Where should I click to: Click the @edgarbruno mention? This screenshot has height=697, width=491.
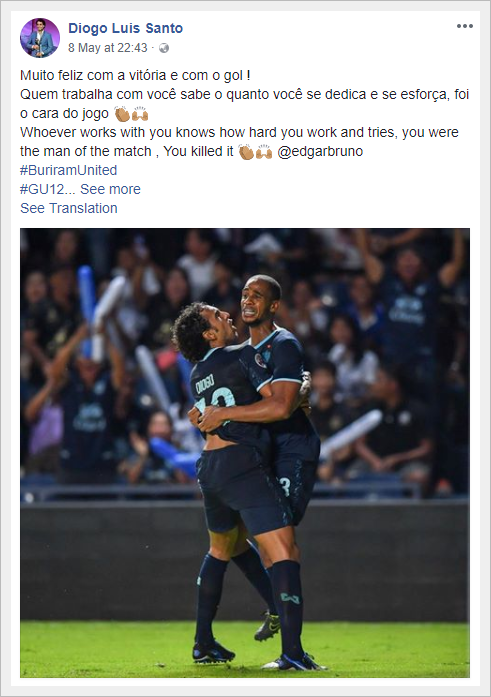pos(320,152)
